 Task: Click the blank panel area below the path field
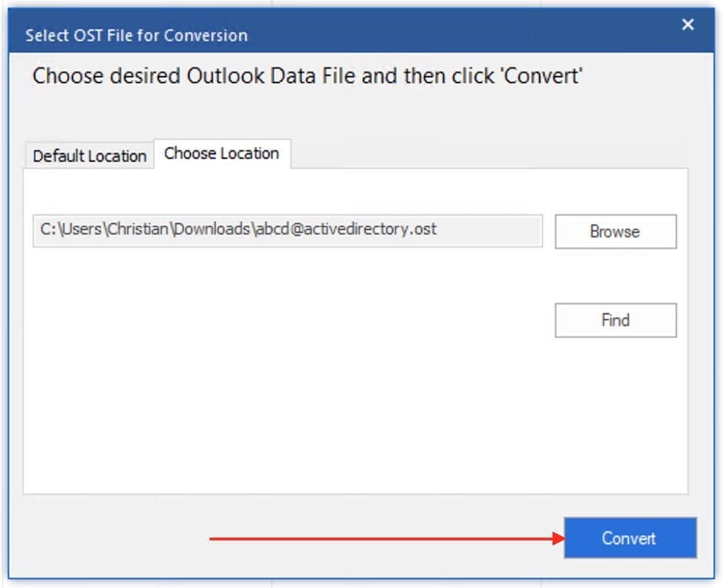click(284, 369)
